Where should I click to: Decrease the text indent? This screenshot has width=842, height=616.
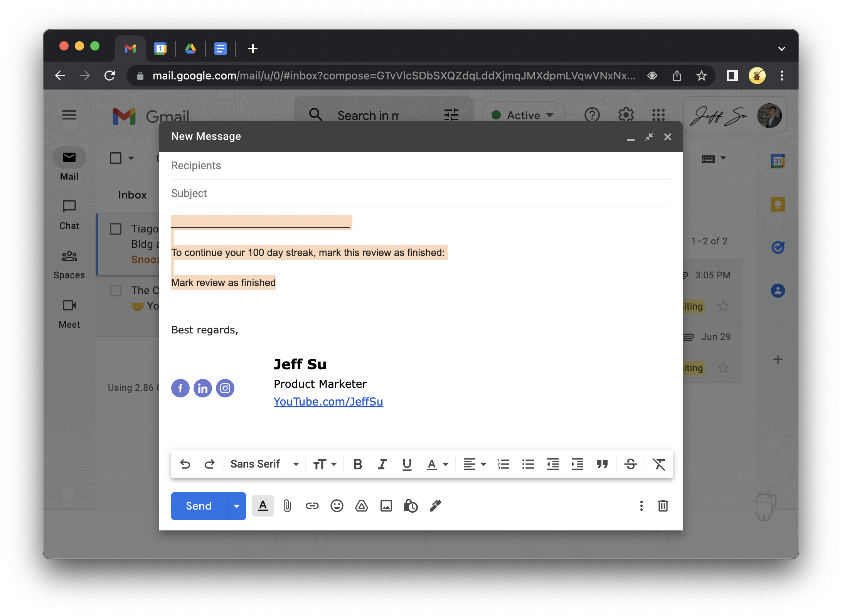(x=553, y=464)
